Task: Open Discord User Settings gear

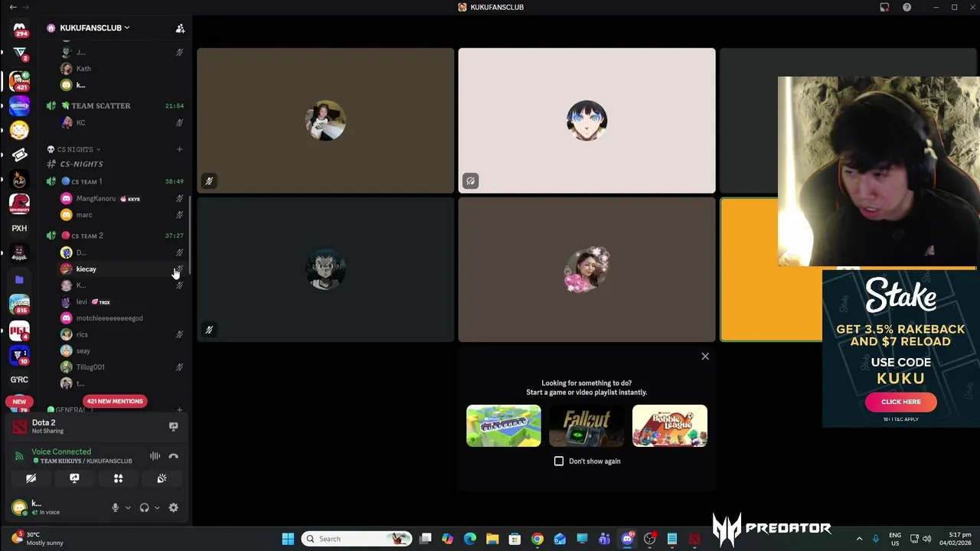Action: (x=173, y=507)
